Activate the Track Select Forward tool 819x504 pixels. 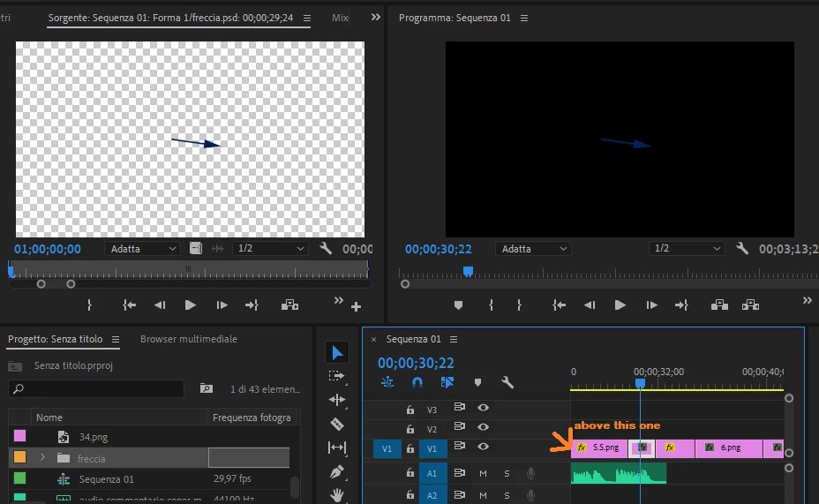coord(337,376)
